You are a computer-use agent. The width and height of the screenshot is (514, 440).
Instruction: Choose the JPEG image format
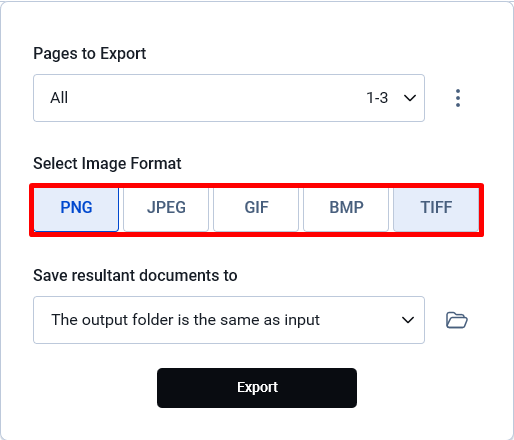tap(166, 210)
